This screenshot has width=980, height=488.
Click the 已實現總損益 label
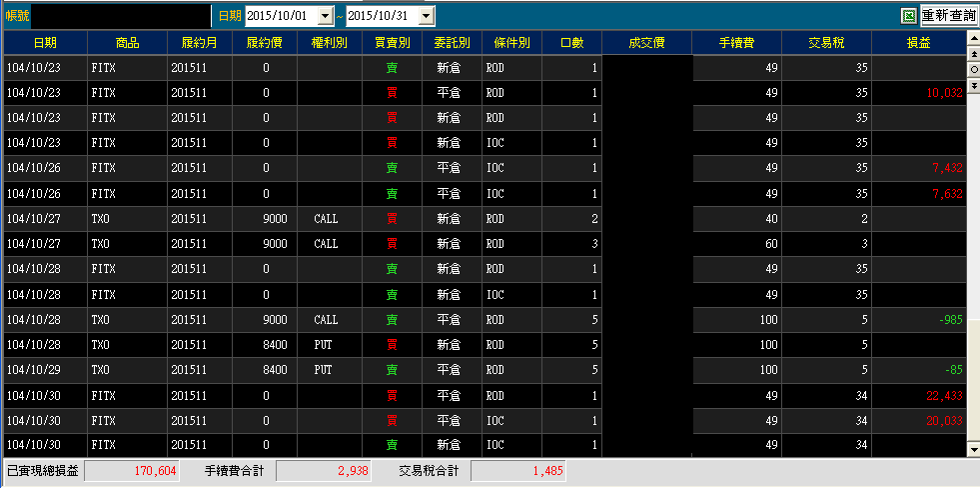click(43, 471)
